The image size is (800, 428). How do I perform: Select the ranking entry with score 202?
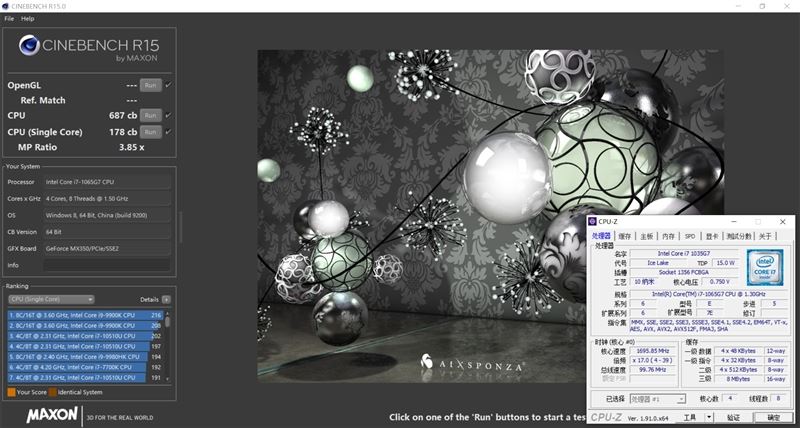85,336
